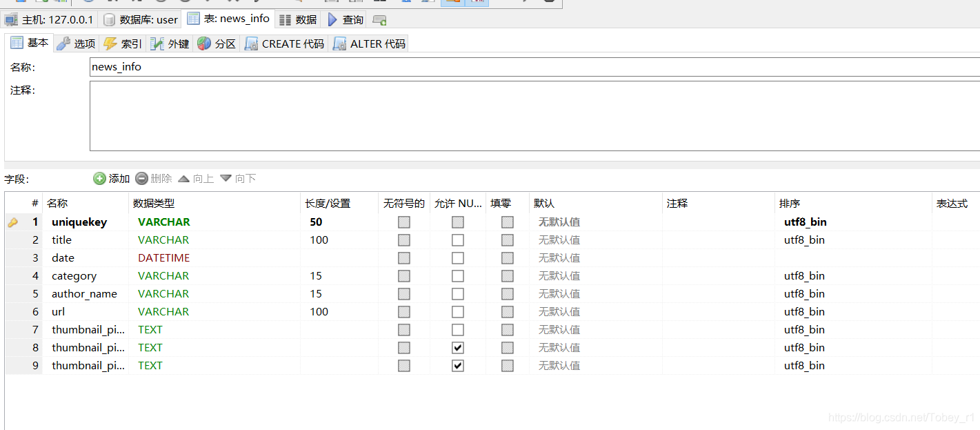Open VARCHAR type cell of uniquekey
The height and width of the screenshot is (430, 980).
pyautogui.click(x=164, y=222)
